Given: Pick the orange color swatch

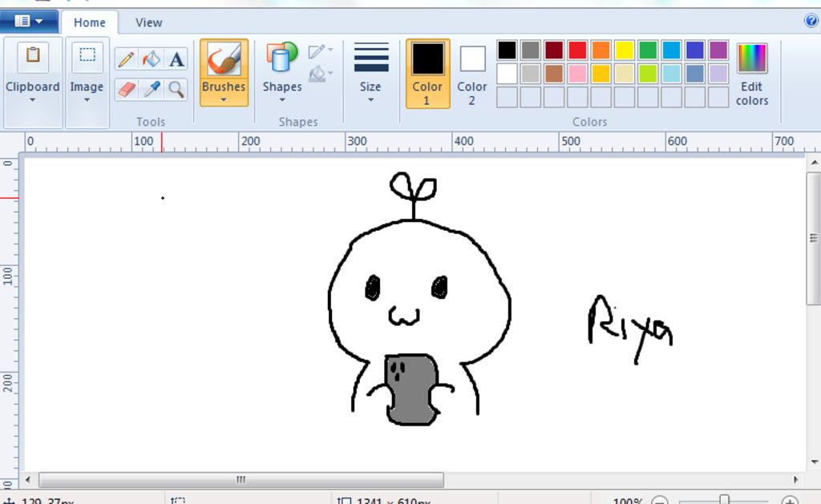Looking at the screenshot, I should (x=601, y=50).
